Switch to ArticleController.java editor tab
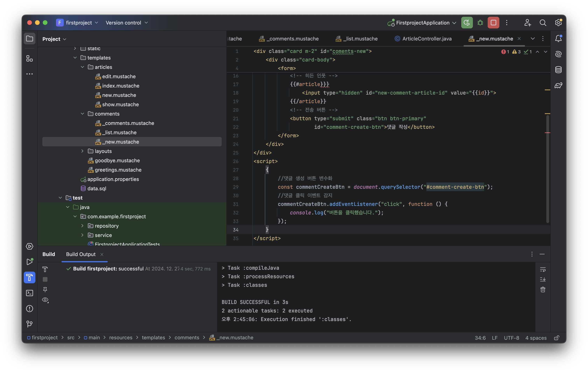This screenshot has width=588, height=372. point(423,39)
